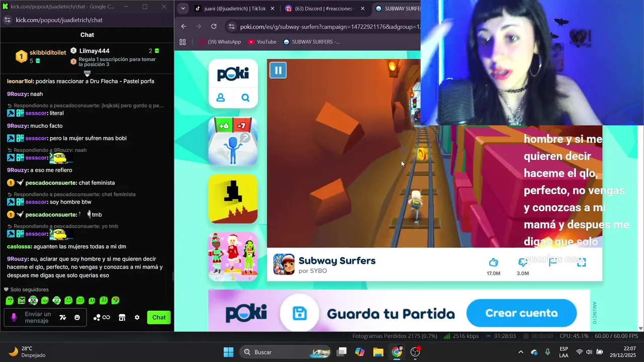Go to the Poki home logo

click(x=233, y=74)
